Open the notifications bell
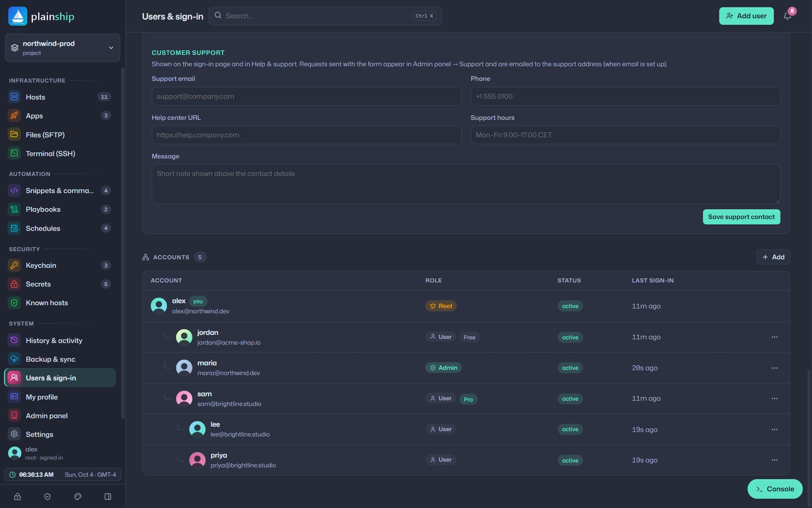This screenshot has width=812, height=508. point(787,16)
